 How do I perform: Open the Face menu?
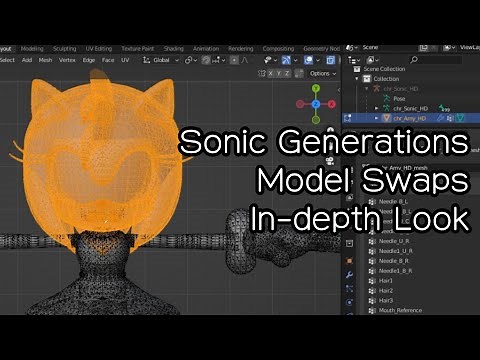(108, 60)
